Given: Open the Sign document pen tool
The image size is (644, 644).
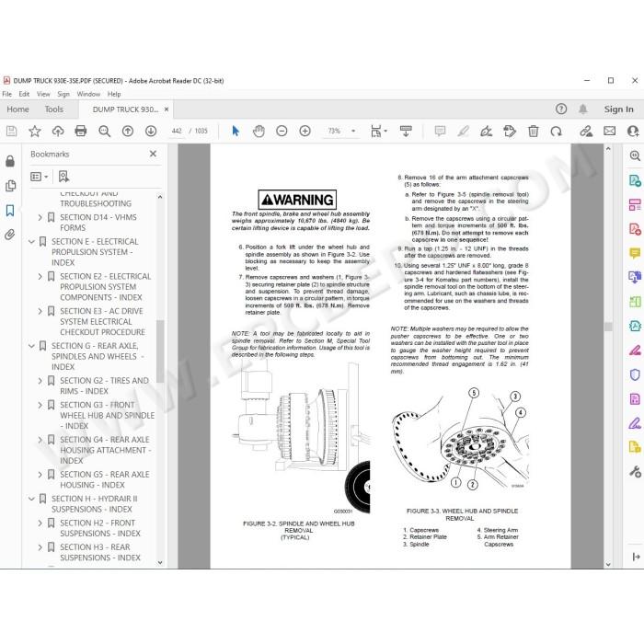Looking at the screenshot, I should (x=487, y=131).
